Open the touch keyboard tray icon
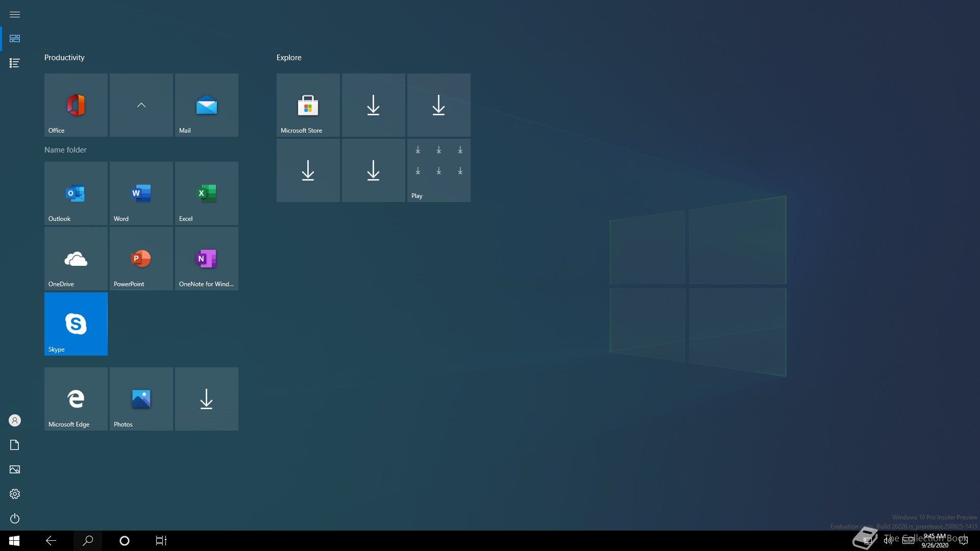Screen dimensions: 980x551 coord(909,541)
